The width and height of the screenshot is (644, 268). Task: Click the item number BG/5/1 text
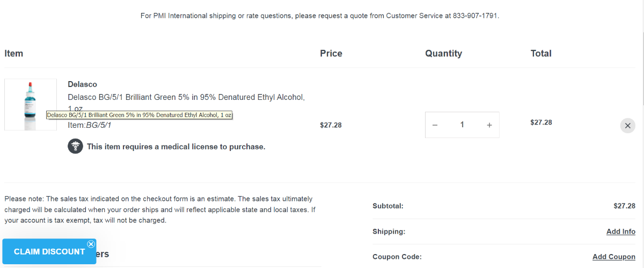click(99, 125)
